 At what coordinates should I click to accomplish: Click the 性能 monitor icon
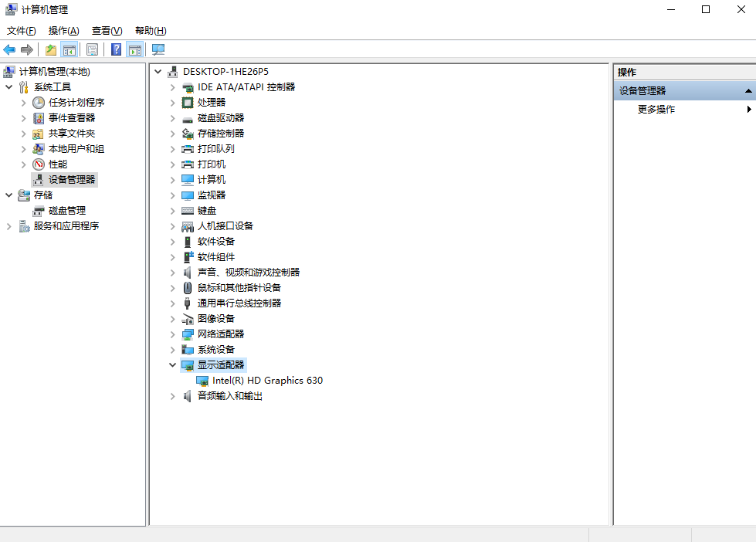pos(39,164)
